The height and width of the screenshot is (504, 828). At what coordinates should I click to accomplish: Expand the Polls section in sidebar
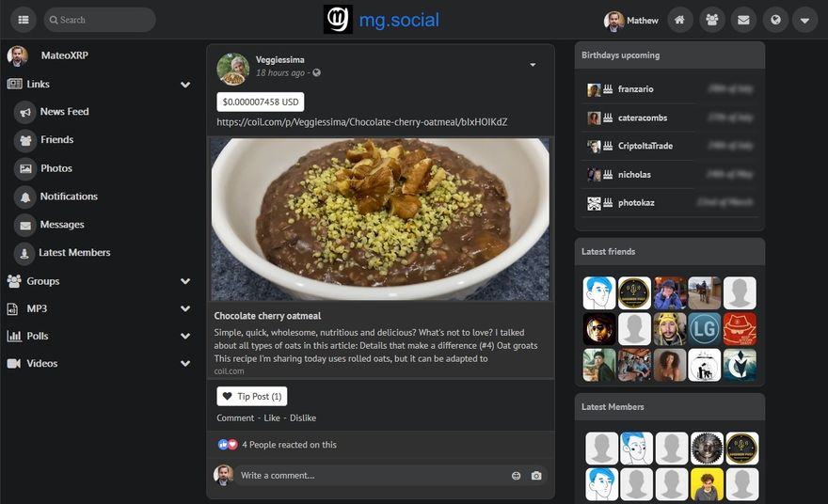click(x=185, y=336)
